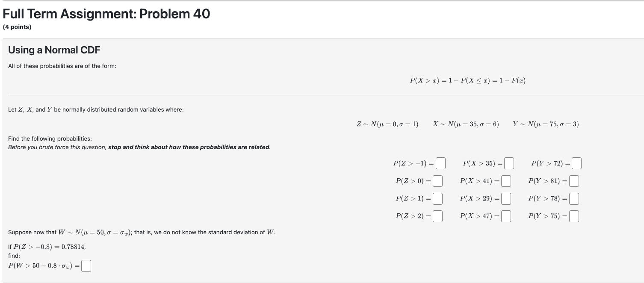The image size is (644, 283).
Task: Select the Normal CDF formula text
Action: [x=468, y=80]
